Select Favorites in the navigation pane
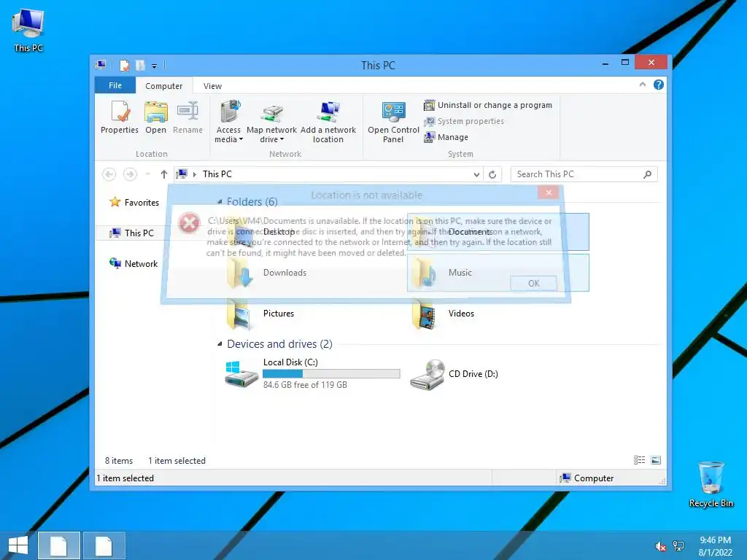747x560 pixels. pos(134,203)
